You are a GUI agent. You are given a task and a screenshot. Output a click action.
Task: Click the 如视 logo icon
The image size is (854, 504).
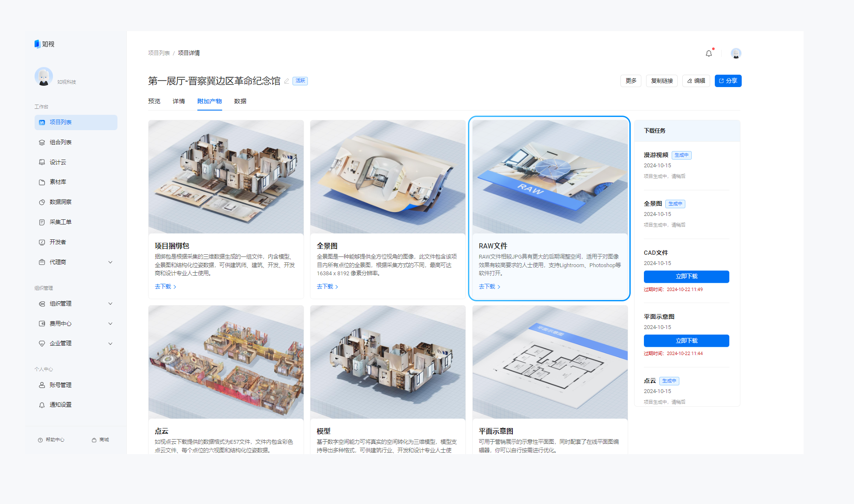coord(37,44)
